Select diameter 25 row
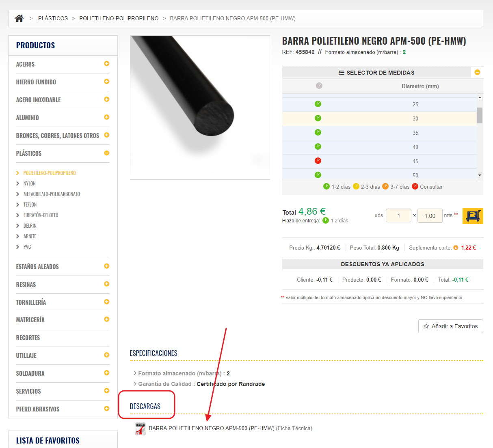493x448 pixels. click(379, 104)
